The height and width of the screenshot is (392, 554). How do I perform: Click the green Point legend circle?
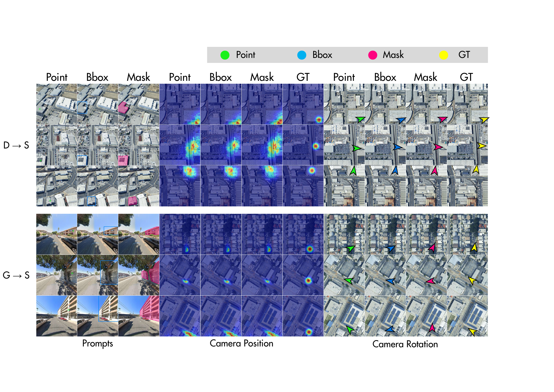click(x=225, y=55)
